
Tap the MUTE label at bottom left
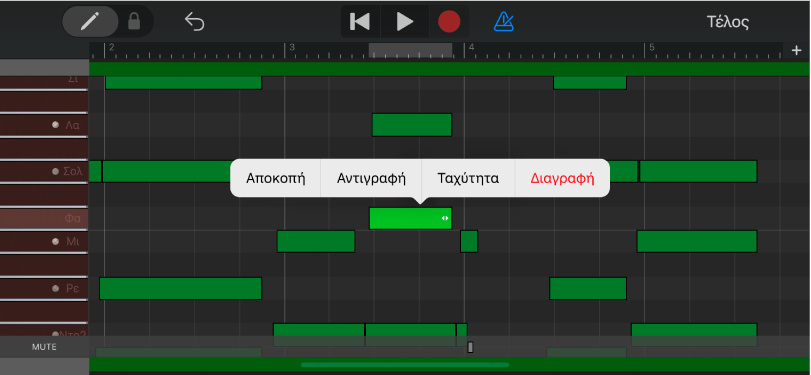click(x=44, y=347)
